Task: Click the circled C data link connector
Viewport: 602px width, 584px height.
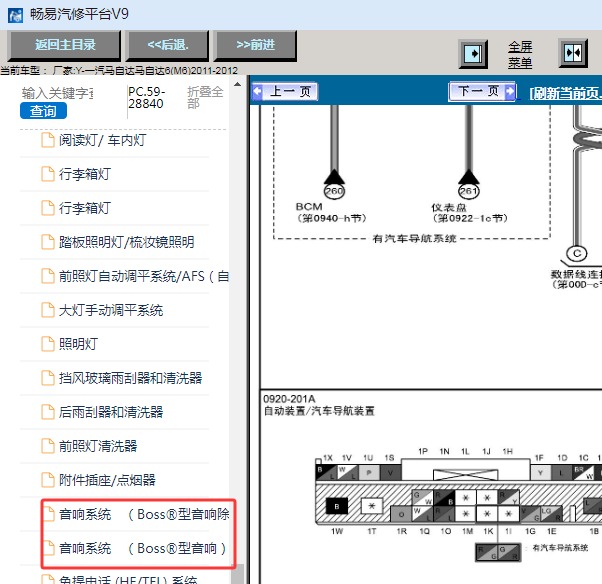Action: pos(577,254)
